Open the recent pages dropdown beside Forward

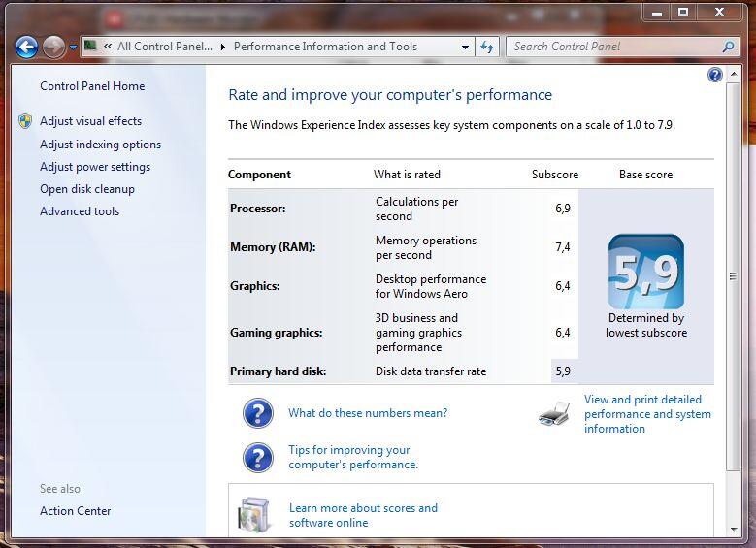tap(73, 48)
